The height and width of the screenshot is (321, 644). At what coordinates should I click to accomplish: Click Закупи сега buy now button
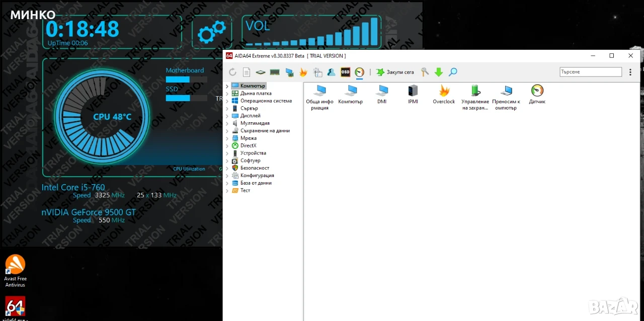click(395, 72)
